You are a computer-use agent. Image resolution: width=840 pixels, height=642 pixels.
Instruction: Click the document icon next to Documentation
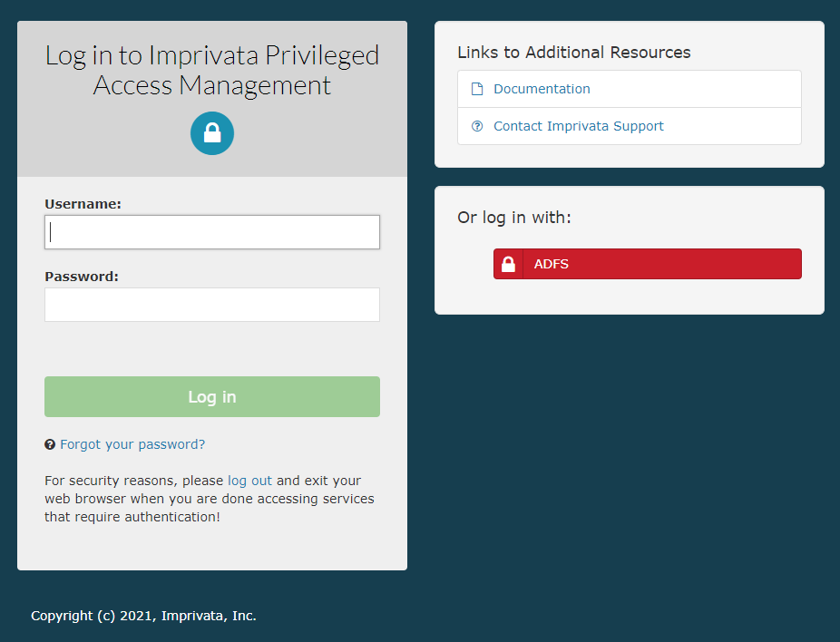[475, 88]
